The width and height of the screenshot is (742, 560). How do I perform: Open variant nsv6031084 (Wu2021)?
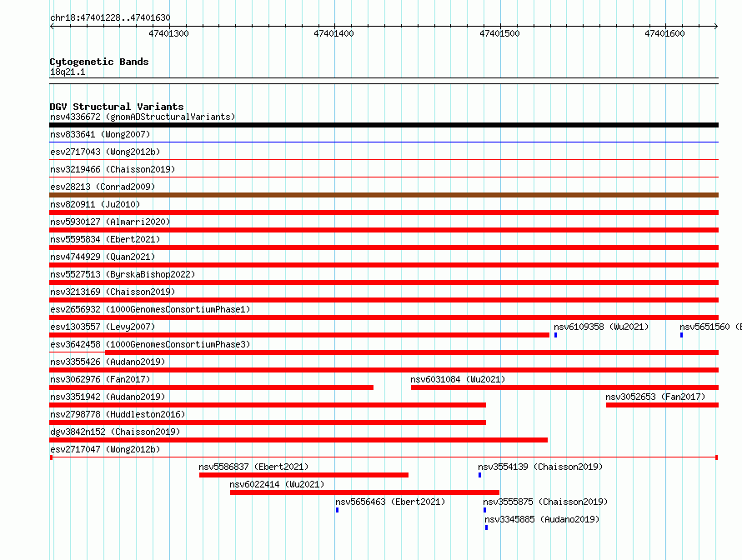click(x=458, y=379)
